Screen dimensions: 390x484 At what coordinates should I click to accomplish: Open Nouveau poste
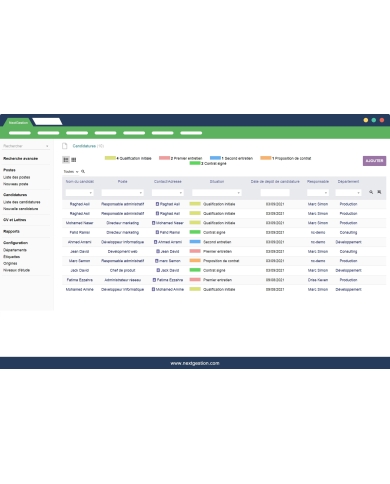click(x=16, y=184)
